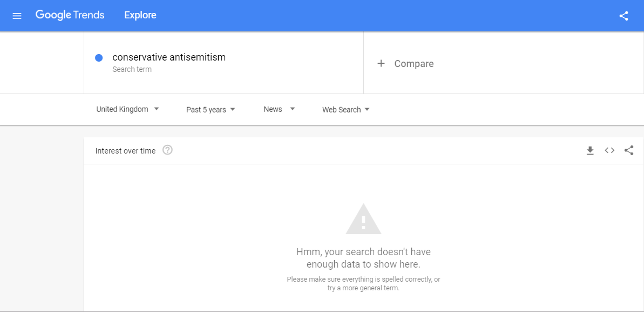Click the Explore menu item

140,15
